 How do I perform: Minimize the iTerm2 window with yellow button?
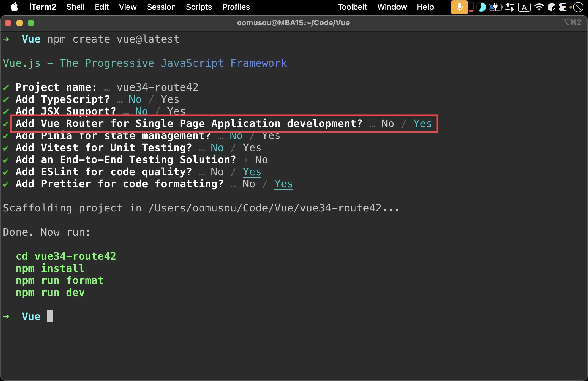(x=20, y=23)
